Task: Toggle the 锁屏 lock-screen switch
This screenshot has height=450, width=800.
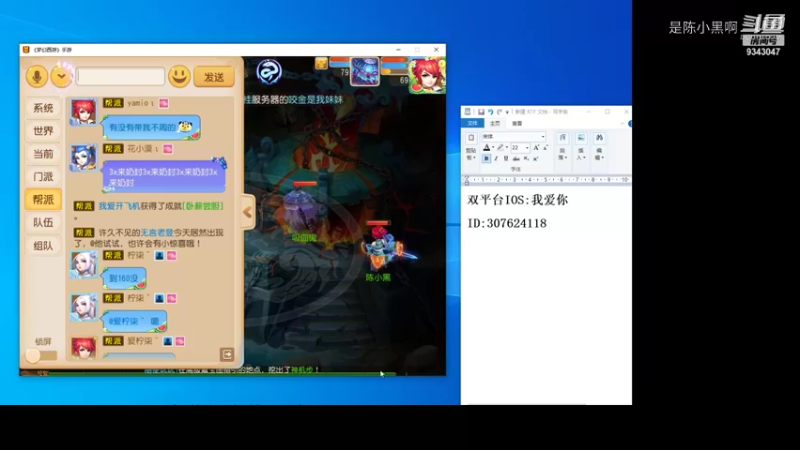Action: tap(40, 356)
